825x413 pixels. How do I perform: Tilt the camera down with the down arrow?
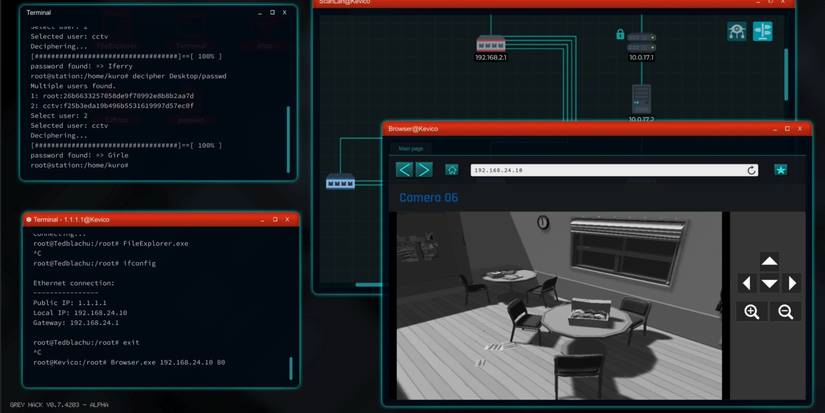pos(769,284)
